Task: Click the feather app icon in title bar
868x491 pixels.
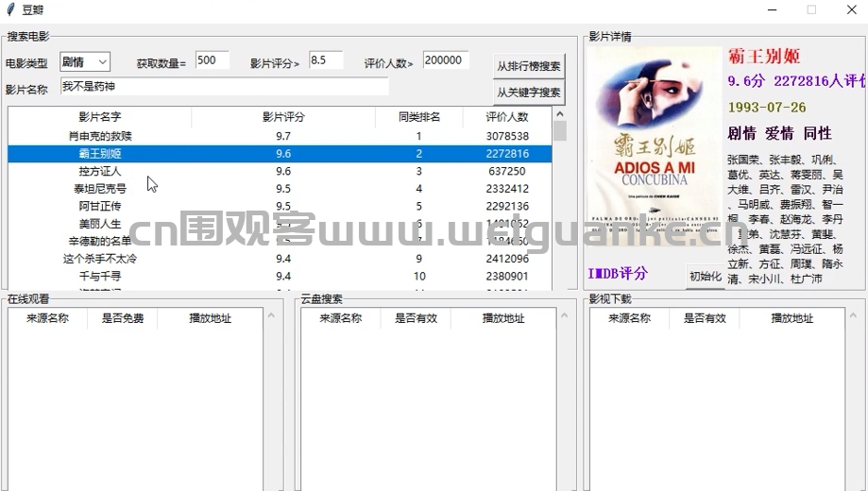Action: tap(10, 9)
